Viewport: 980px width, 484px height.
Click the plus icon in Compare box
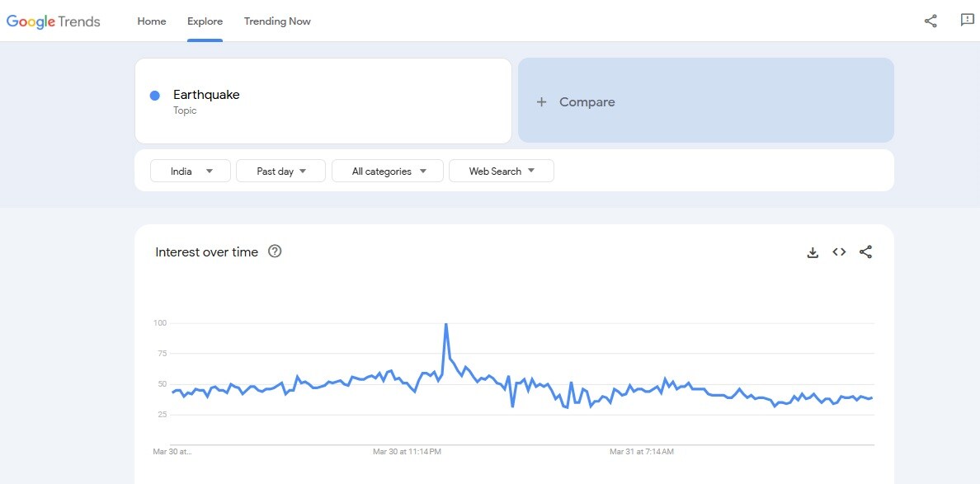541,102
